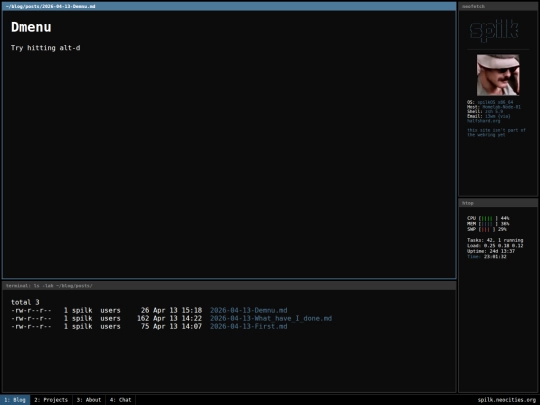Image resolution: width=540 pixels, height=405 pixels.
Task: Click the Time clock line in htop
Action: [487, 257]
